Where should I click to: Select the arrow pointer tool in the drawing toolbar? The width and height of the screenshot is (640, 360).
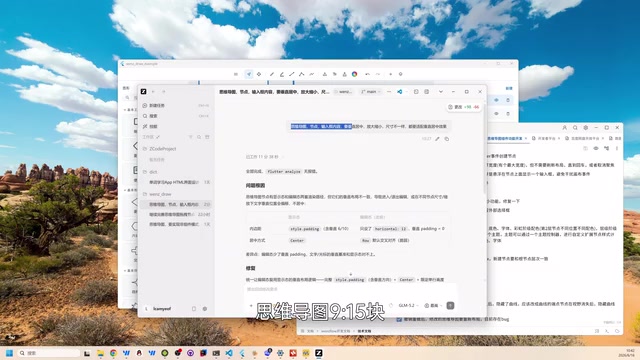[x=249, y=74]
